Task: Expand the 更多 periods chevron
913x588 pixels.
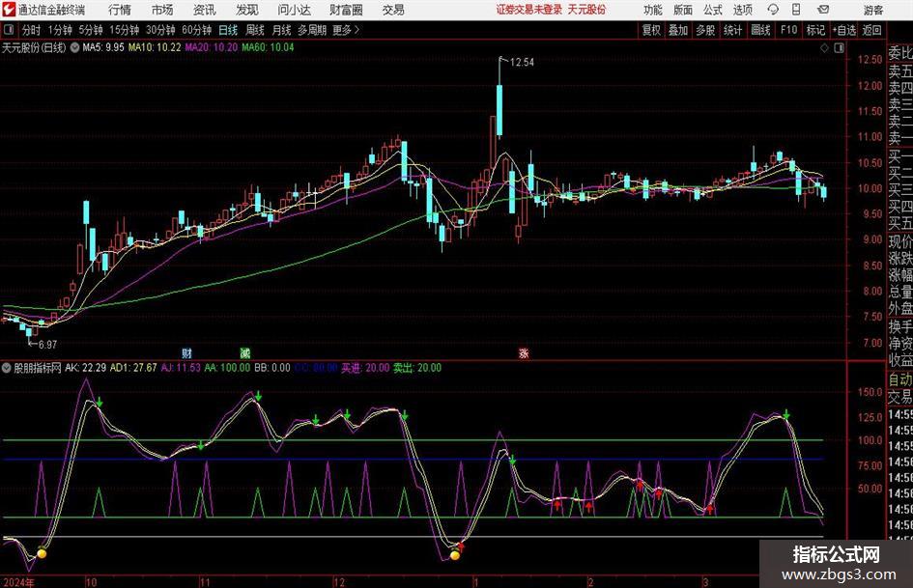Action: tap(357, 30)
